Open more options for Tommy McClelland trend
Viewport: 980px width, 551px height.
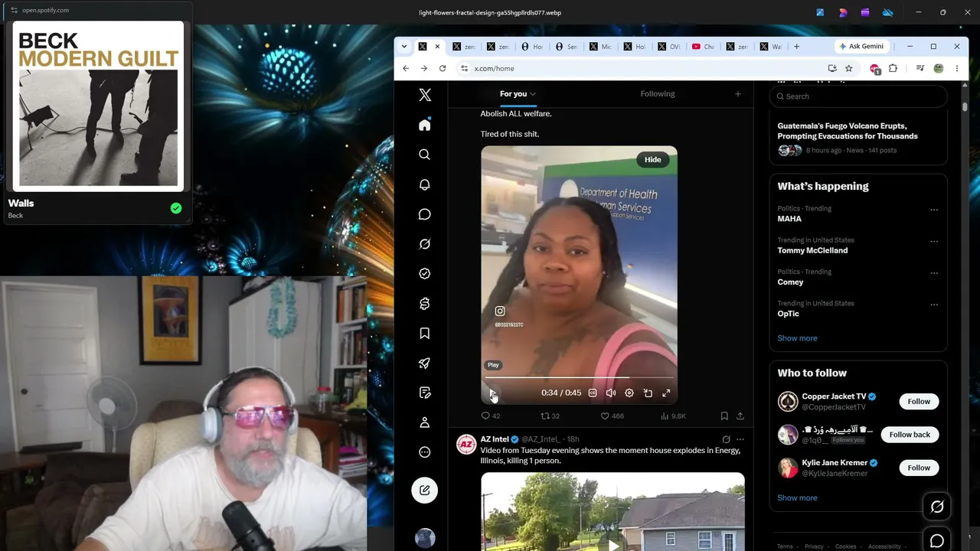pos(934,241)
